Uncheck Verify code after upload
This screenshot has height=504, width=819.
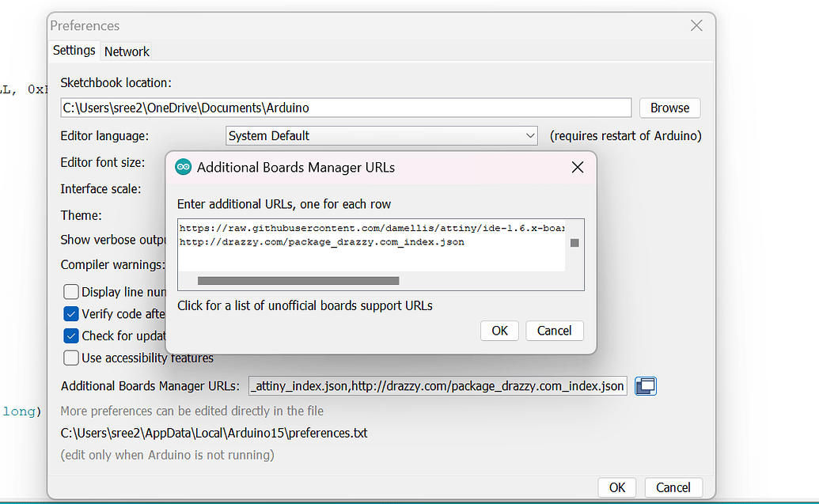71,314
